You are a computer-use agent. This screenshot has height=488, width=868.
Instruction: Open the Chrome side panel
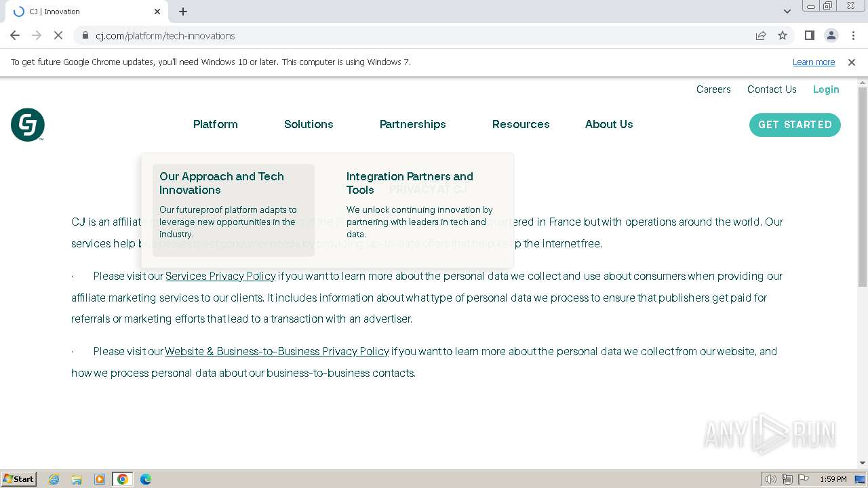click(x=809, y=35)
